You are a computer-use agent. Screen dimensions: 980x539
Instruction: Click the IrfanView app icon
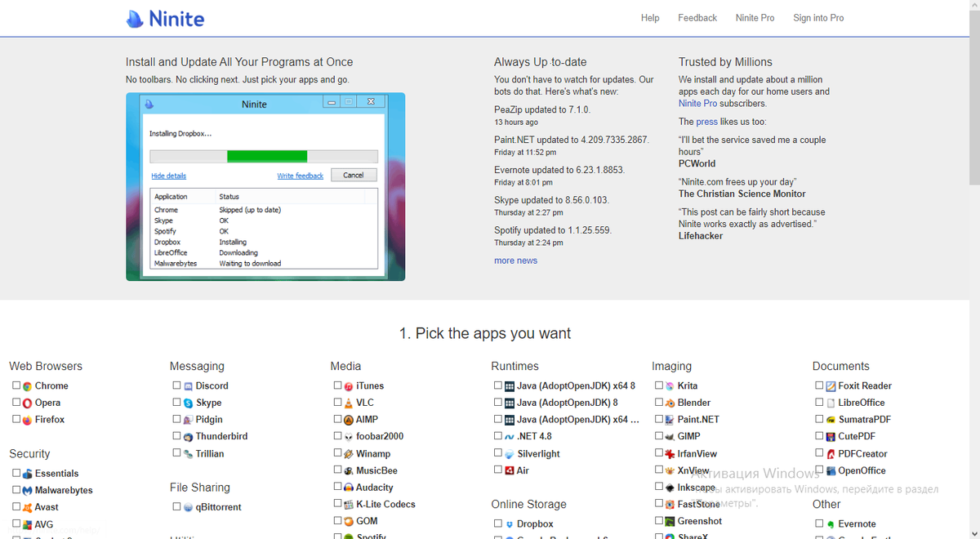tap(670, 453)
